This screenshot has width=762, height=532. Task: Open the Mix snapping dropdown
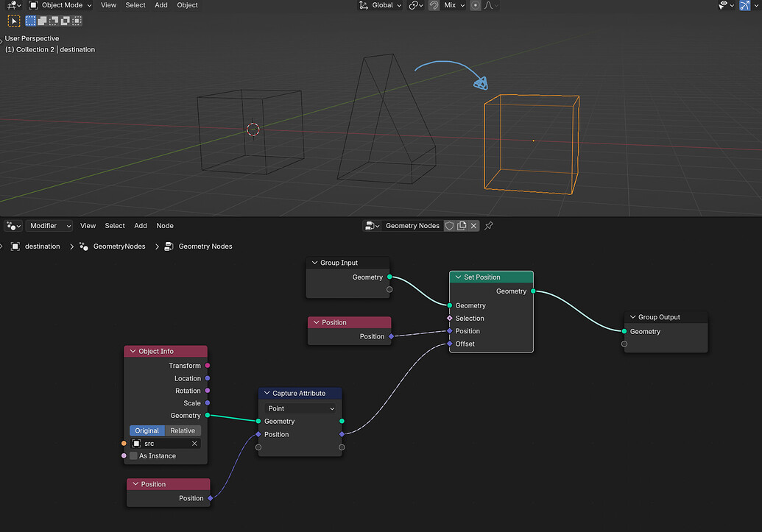(x=454, y=5)
